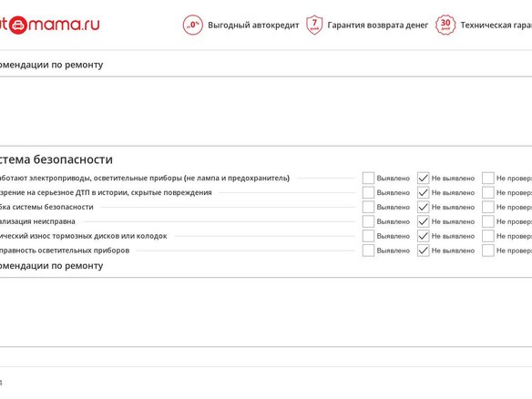This screenshot has width=532, height=399.
Task: Check 'Не проверялось' for the тормозных дисков row
Action: click(488, 236)
